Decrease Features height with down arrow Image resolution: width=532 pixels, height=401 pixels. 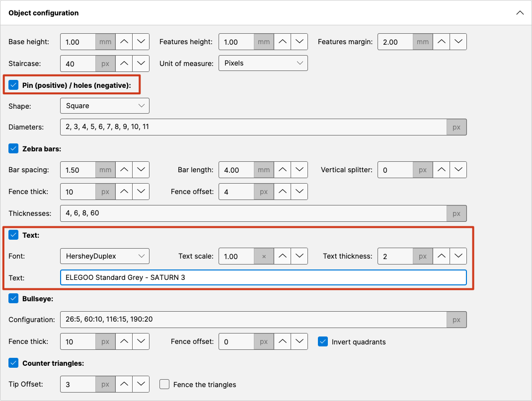click(299, 42)
